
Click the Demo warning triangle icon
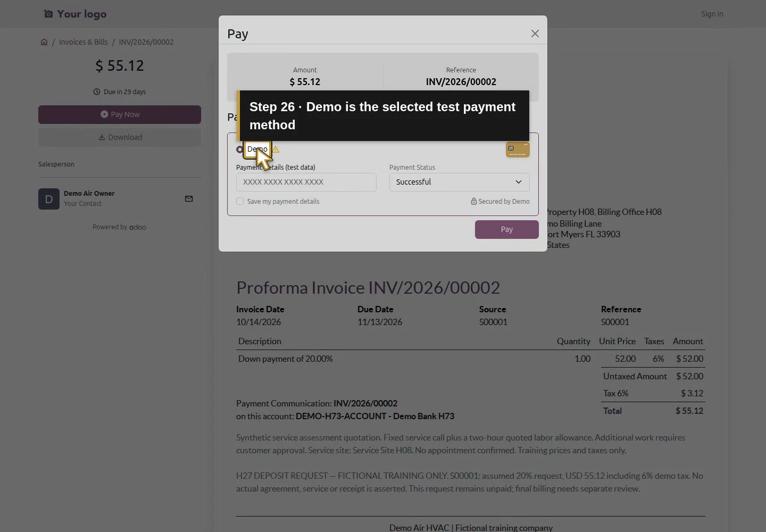coord(276,149)
